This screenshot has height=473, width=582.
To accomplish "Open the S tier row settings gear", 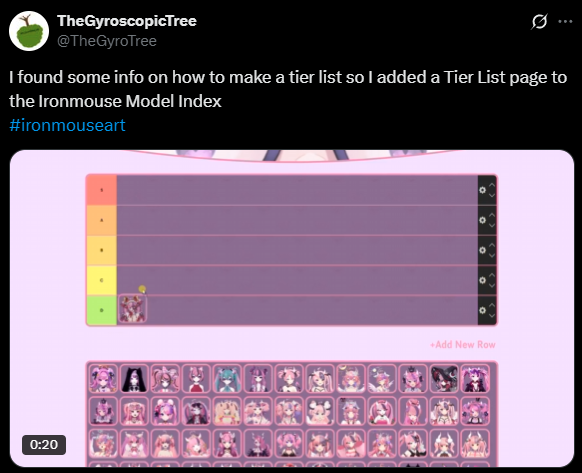I will click(482, 190).
